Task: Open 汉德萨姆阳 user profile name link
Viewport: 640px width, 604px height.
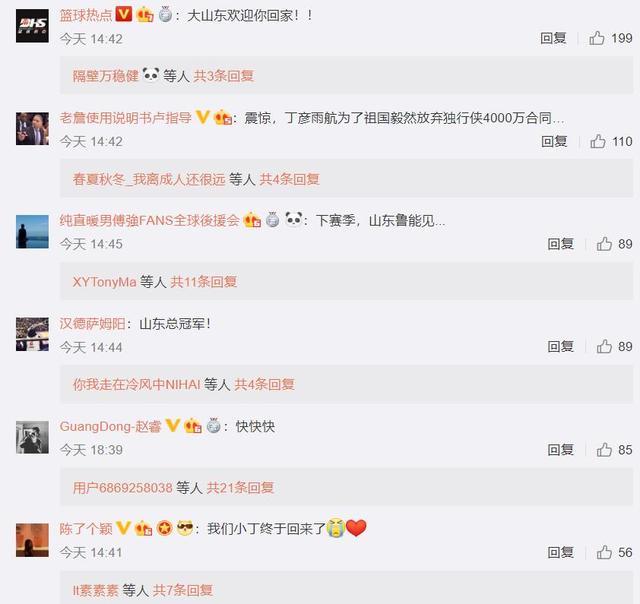Action: click(x=92, y=324)
